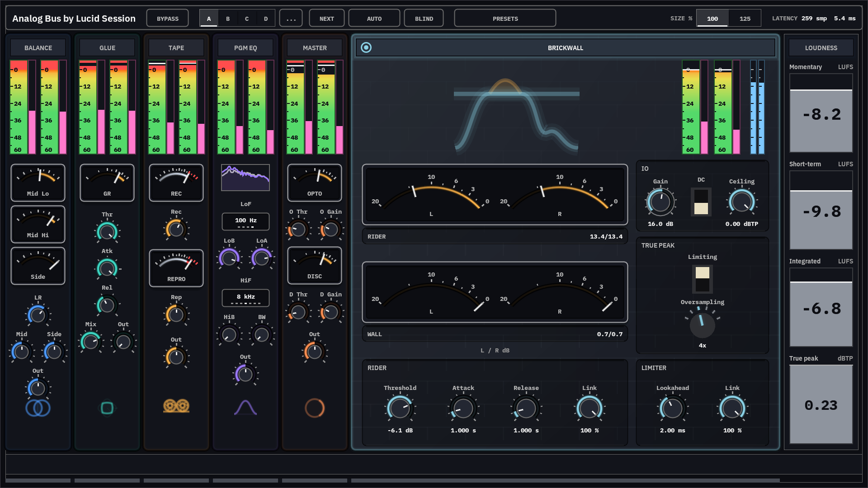Click the Master module ring icon
Viewport: 868px width, 488px height.
[x=315, y=408]
